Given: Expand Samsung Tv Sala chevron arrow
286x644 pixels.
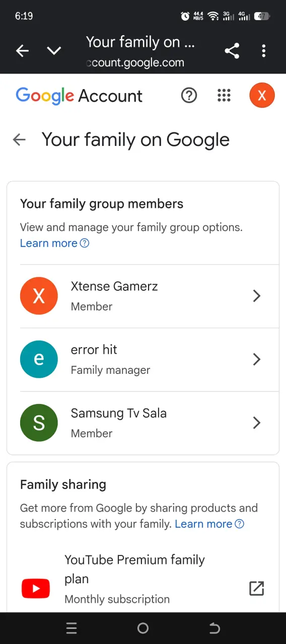Looking at the screenshot, I should tap(256, 423).
